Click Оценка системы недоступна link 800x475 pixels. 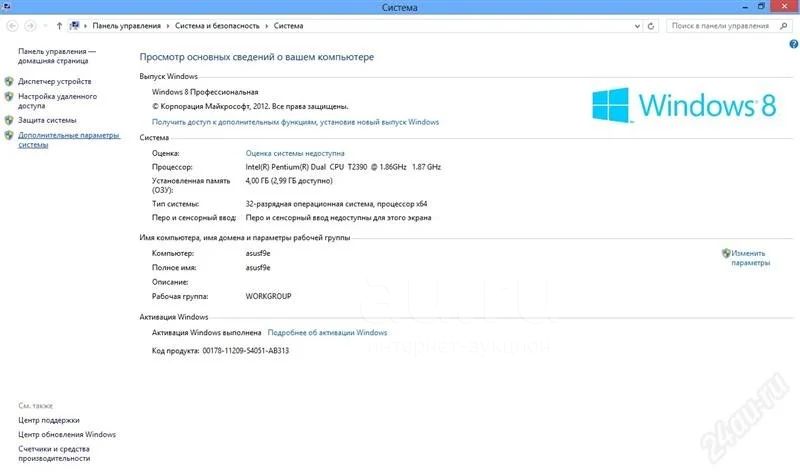click(294, 153)
